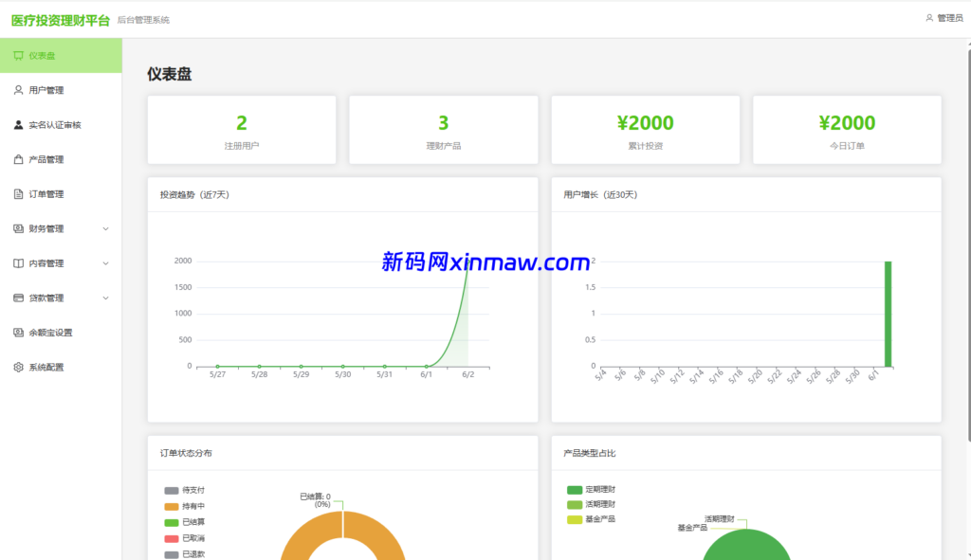Toggle the 已结算 green legend swatch

172,523
